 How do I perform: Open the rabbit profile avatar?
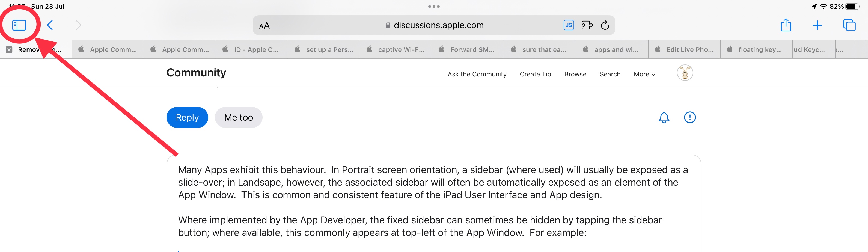click(684, 73)
